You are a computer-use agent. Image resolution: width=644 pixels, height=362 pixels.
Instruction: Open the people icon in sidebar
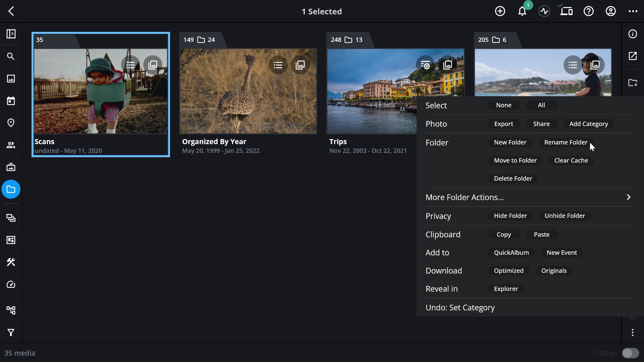click(11, 145)
